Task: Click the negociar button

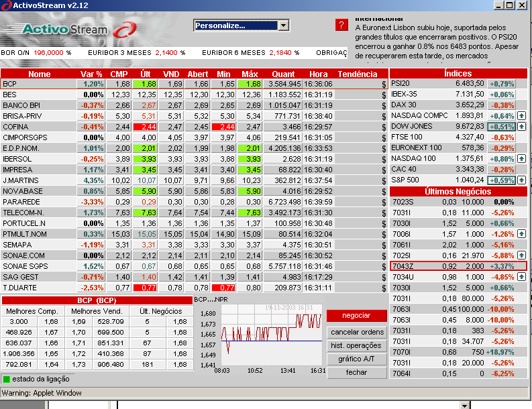Action: (x=356, y=315)
